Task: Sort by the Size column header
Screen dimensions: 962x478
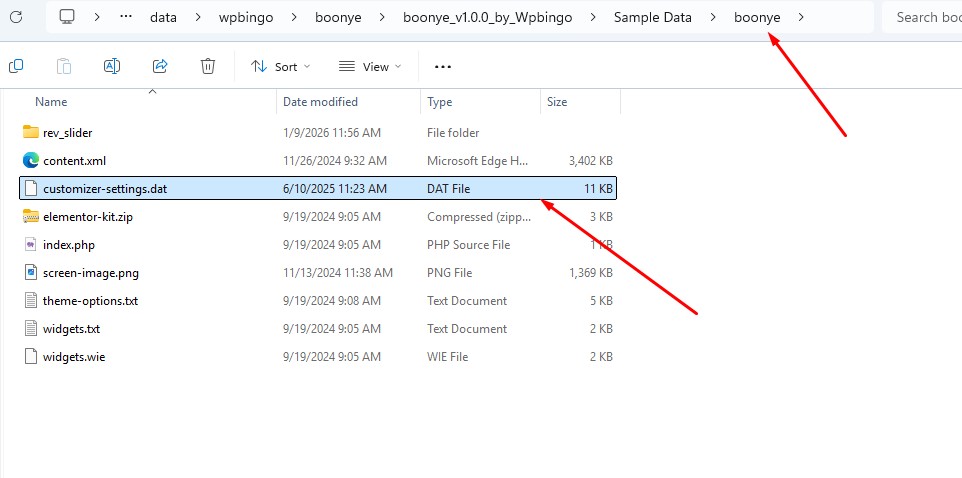Action: pos(557,102)
